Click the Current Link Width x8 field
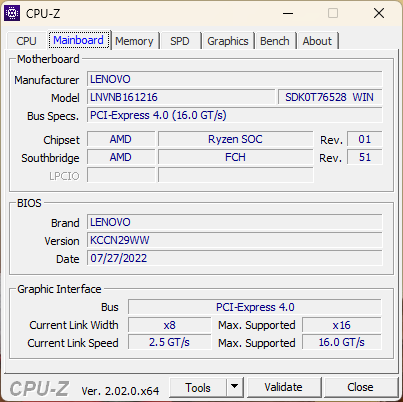Image resolution: width=403 pixels, height=402 pixels. coord(170,325)
